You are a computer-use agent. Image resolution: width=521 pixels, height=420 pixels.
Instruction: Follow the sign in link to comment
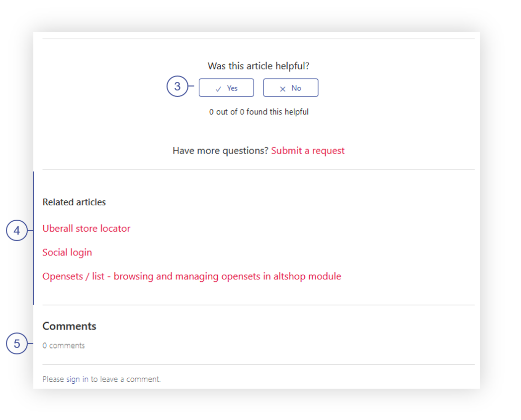pos(77,379)
